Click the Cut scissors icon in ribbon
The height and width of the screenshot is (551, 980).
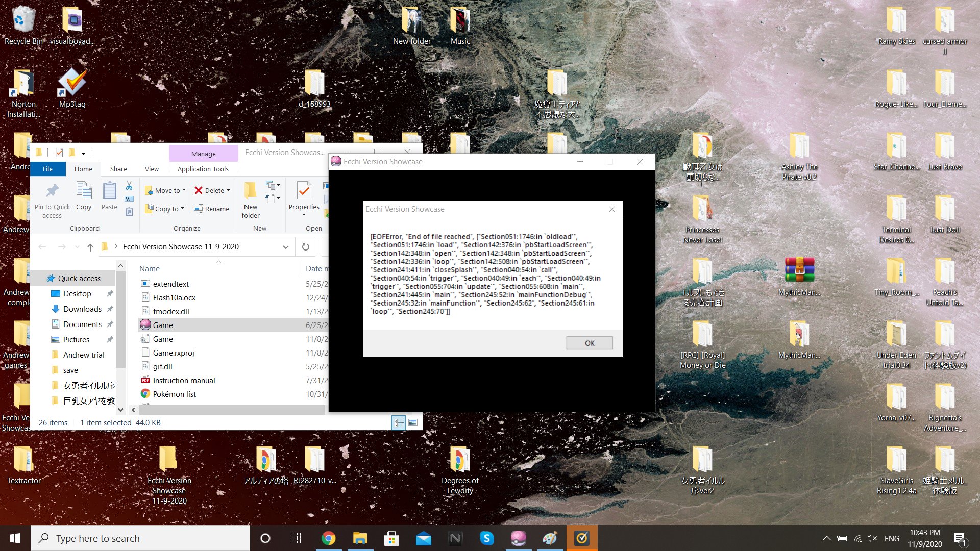129,186
